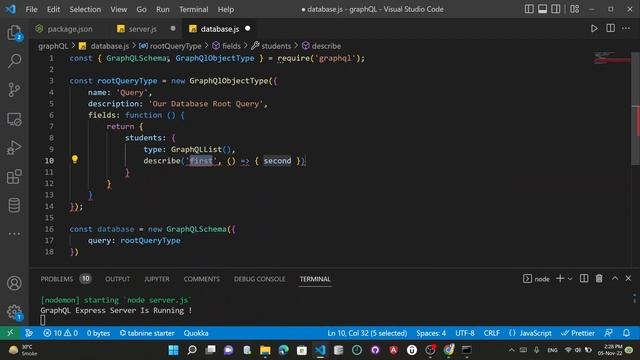Image resolution: width=640 pixels, height=360 pixels.
Task: Click the VS Code logo icon
Action: [x=11, y=9]
